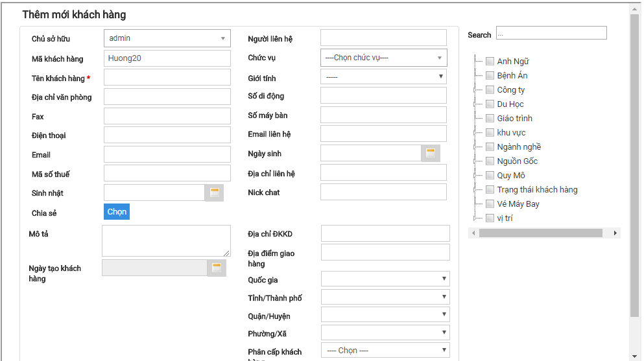Select the Nguồn Gốc tree item
Image resolution: width=644 pixels, height=361 pixels.
pos(517,161)
